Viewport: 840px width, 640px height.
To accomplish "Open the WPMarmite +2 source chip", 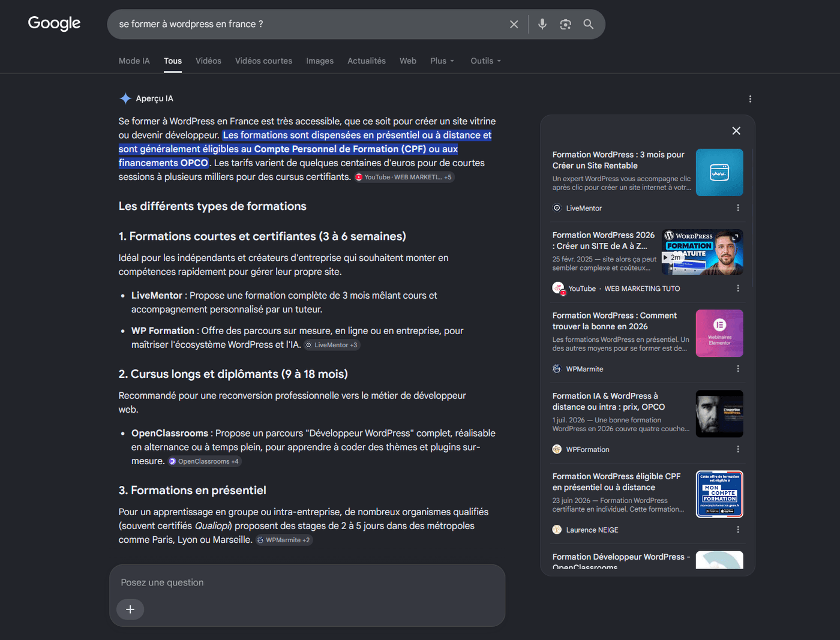I will pos(284,540).
